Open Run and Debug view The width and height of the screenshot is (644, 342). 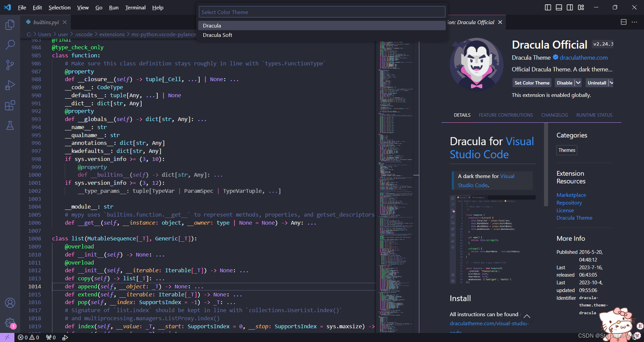point(10,85)
